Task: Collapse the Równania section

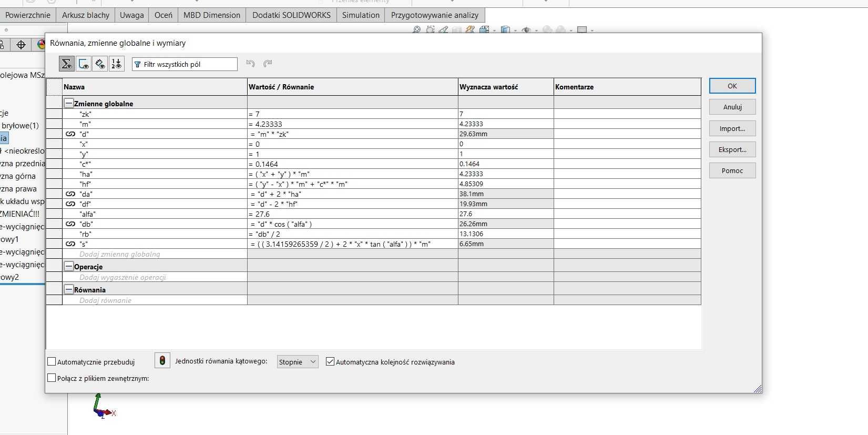Action: pos(69,289)
